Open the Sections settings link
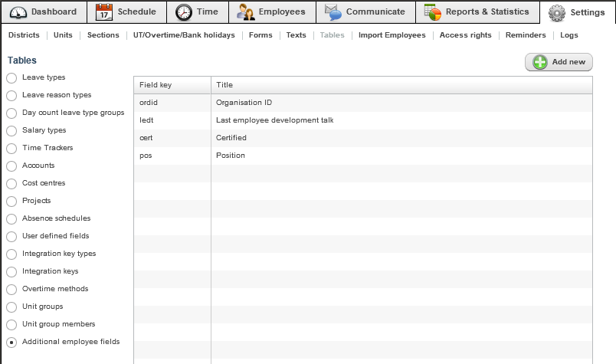Screen dimensions: 616x364 coord(103,35)
